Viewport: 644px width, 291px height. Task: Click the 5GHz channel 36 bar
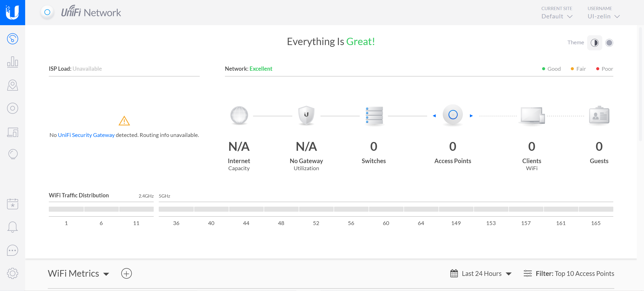point(176,209)
